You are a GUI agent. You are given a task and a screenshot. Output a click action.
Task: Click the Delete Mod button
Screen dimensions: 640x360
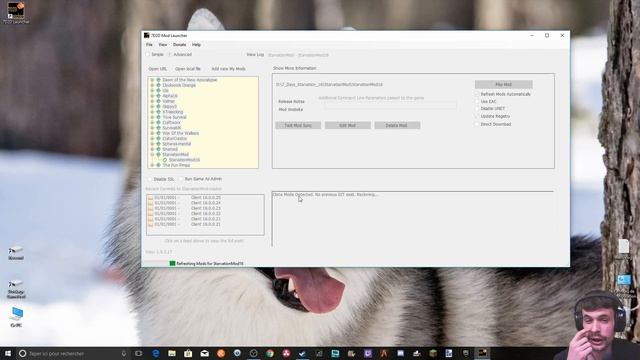[397, 125]
